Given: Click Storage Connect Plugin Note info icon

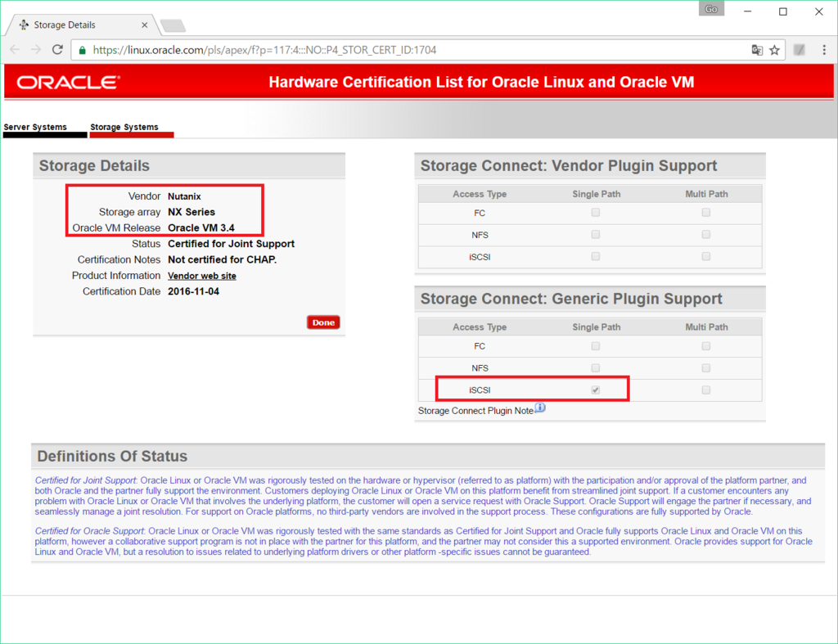Looking at the screenshot, I should coord(540,408).
